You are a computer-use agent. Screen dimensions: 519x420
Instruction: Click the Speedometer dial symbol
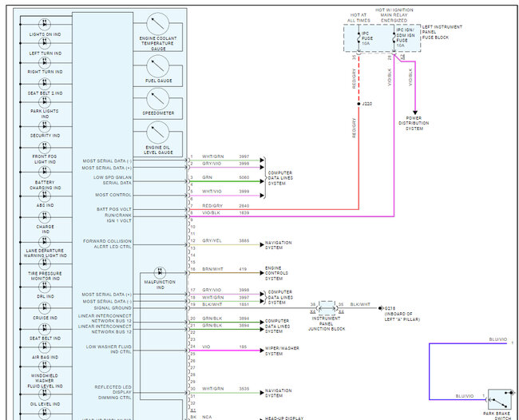point(158,99)
